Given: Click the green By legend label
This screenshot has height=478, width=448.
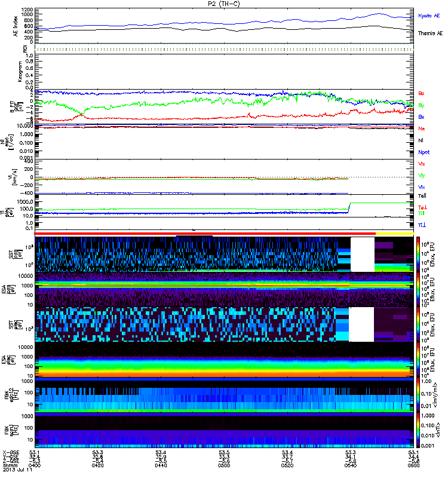Looking at the screenshot, I should (422, 105).
